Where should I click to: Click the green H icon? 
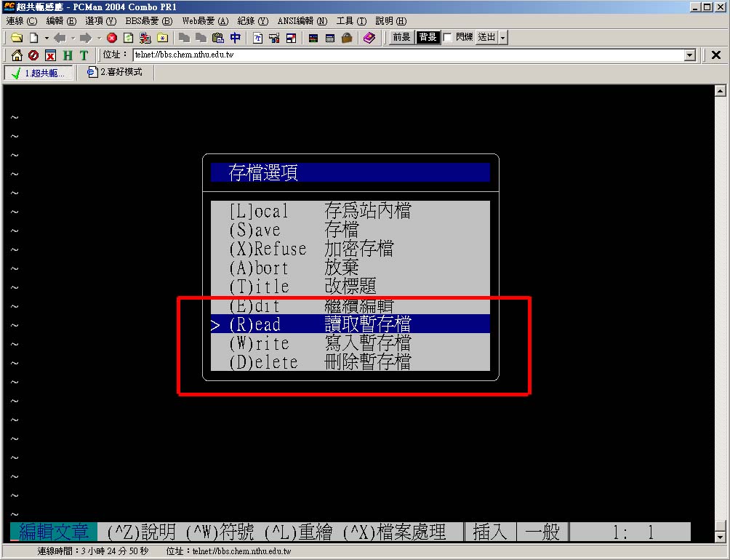click(x=67, y=55)
